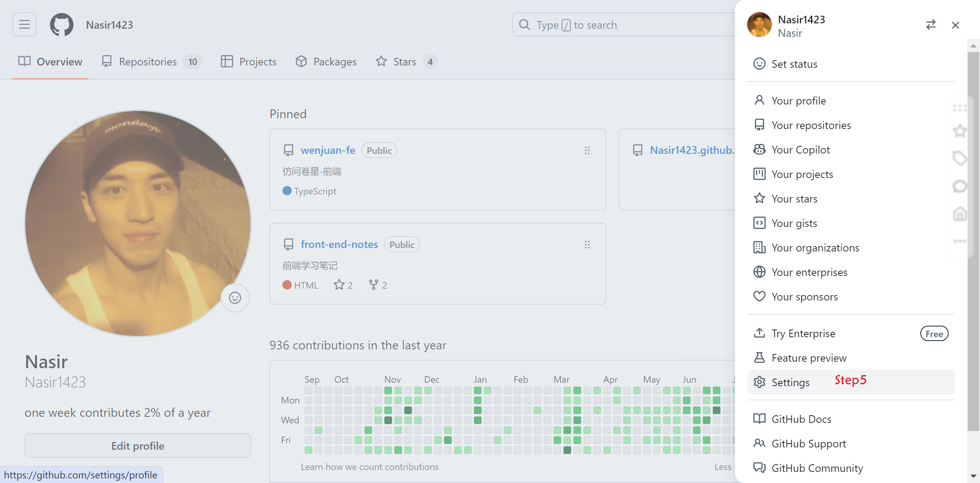Click the search magnifier icon
Viewport: 980px width, 483px height.
pyautogui.click(x=524, y=25)
